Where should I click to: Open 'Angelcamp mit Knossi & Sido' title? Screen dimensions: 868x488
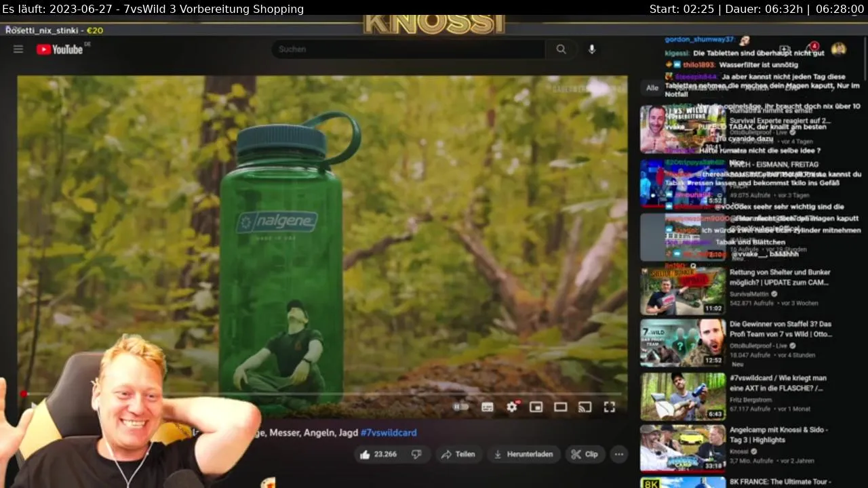(x=778, y=434)
